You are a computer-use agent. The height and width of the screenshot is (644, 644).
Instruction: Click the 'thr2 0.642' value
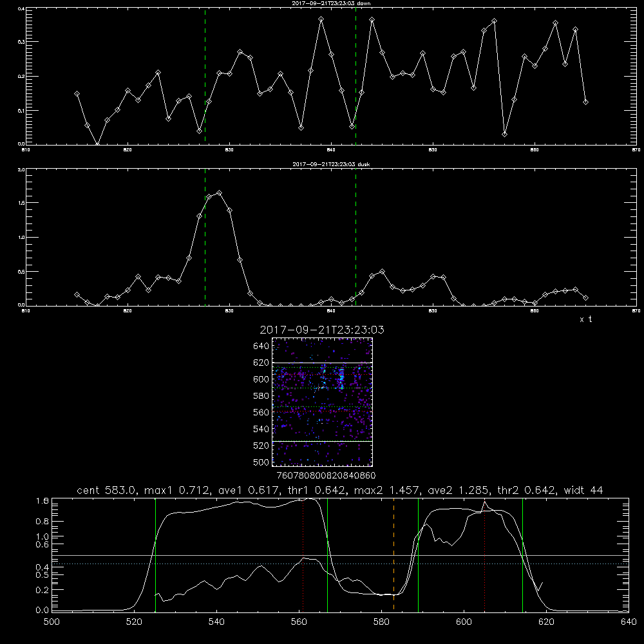tap(527, 490)
